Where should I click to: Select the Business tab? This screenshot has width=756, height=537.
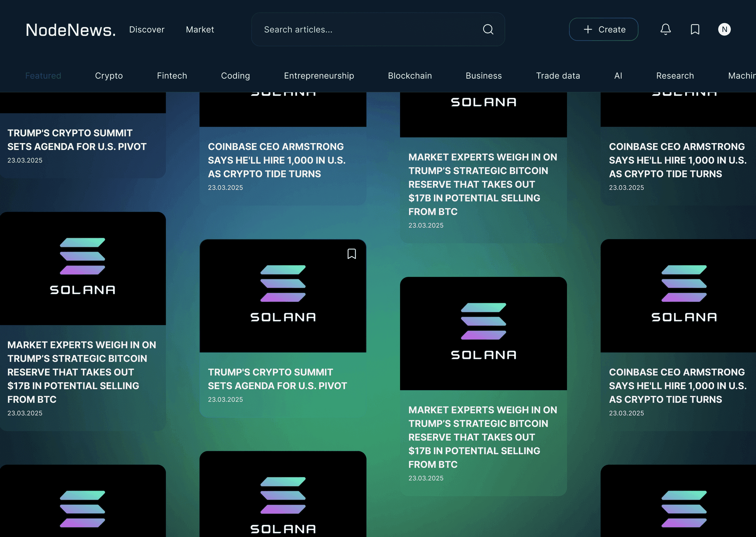[484, 76]
